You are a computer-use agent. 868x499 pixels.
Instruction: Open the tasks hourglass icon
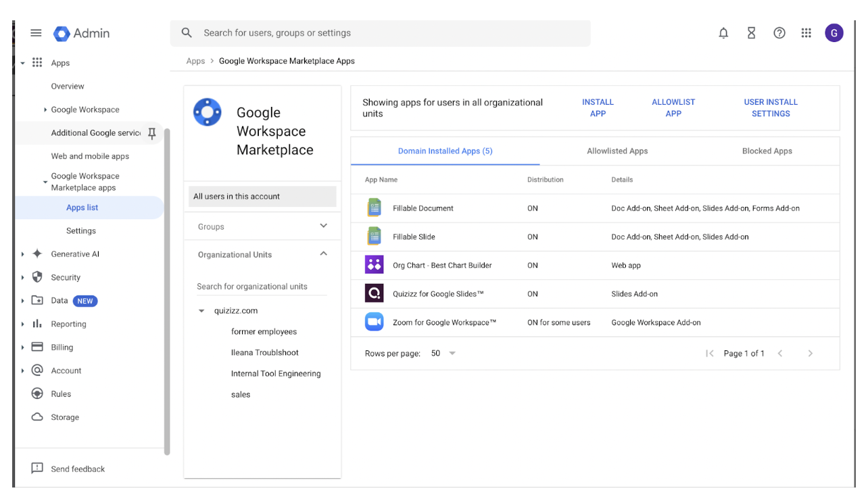click(x=751, y=33)
